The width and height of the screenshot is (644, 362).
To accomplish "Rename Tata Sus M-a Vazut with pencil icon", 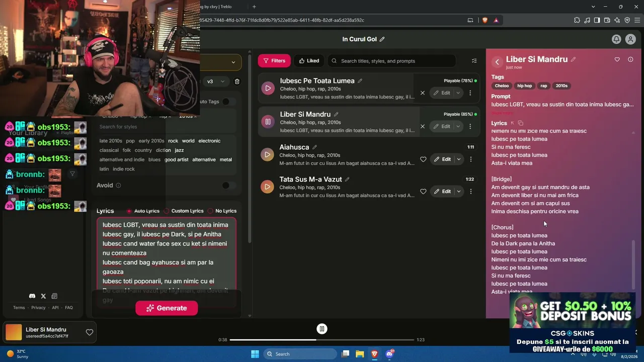I will (x=347, y=179).
